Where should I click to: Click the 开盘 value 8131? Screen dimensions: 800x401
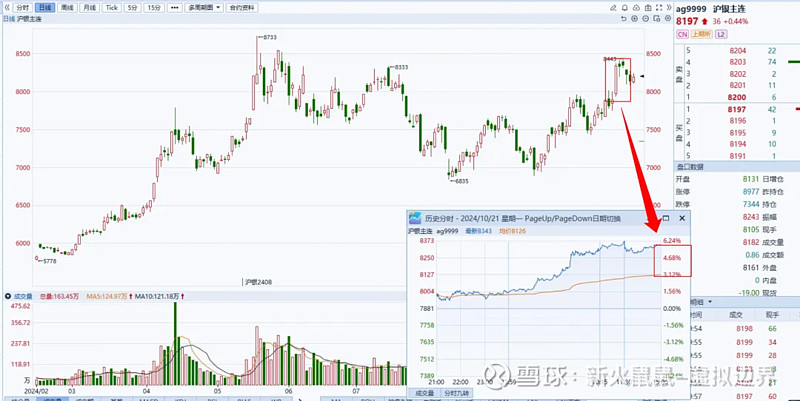[x=751, y=179]
